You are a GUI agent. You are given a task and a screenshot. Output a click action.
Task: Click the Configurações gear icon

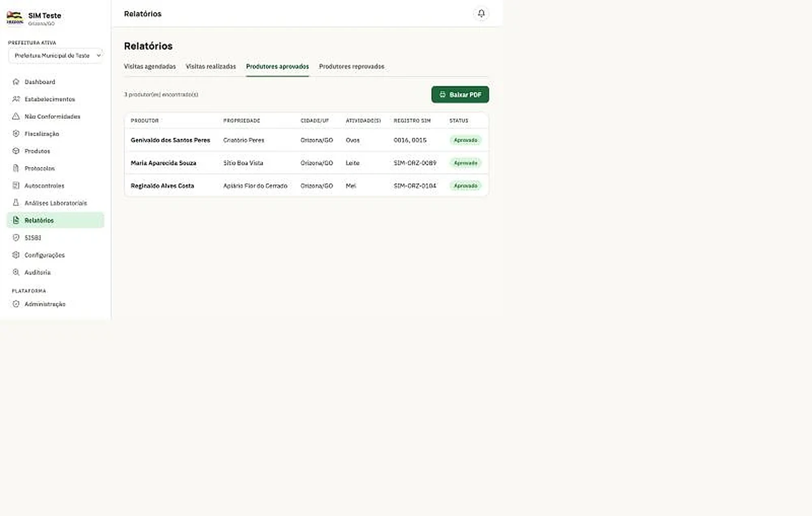point(16,255)
